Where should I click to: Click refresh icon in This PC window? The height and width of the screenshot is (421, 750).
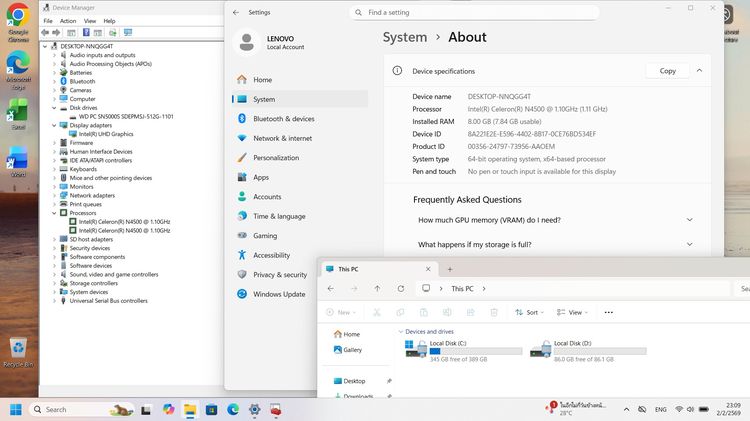(401, 288)
